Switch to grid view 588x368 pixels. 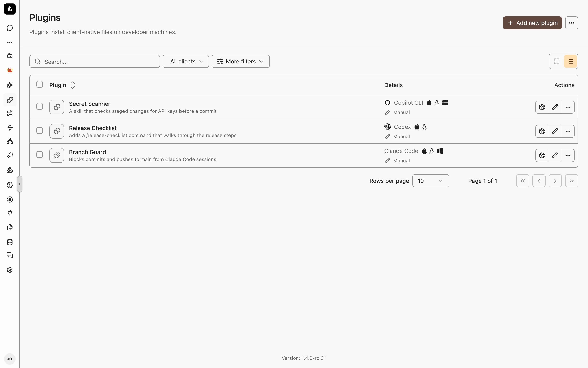(x=556, y=61)
